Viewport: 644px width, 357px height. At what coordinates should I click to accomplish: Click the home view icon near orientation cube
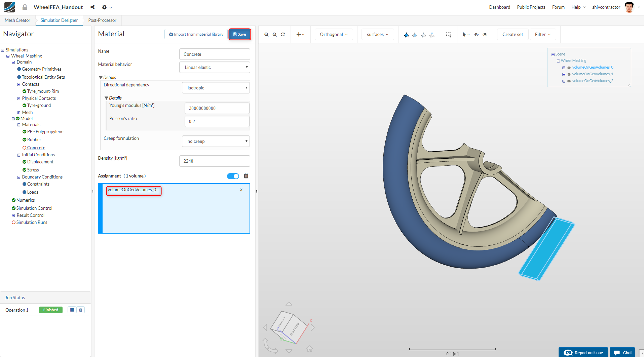[x=309, y=349]
